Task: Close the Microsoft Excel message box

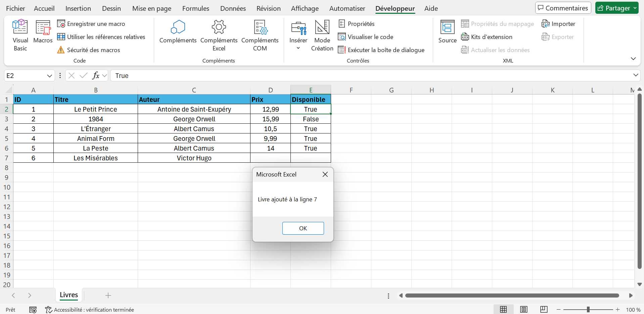Action: (325, 174)
